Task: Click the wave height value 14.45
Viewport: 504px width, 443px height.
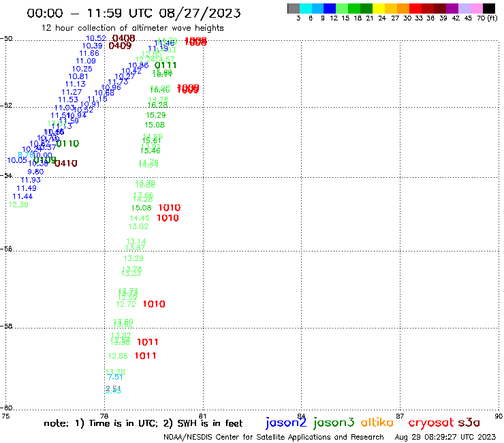Action: pyautogui.click(x=140, y=218)
